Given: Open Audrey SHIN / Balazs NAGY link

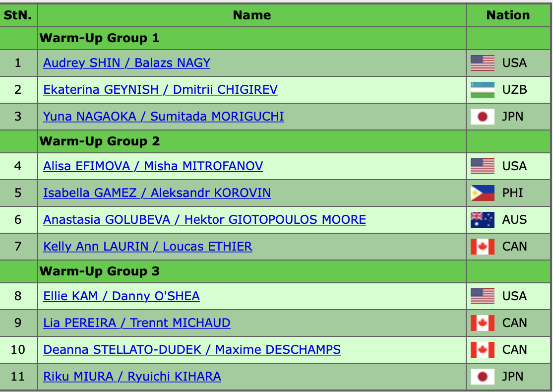Looking at the screenshot, I should (126, 63).
